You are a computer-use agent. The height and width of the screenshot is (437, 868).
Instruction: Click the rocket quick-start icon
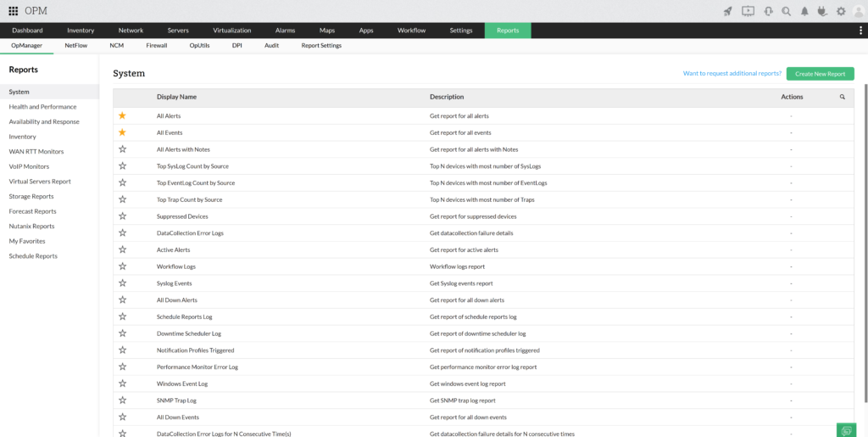pos(727,11)
